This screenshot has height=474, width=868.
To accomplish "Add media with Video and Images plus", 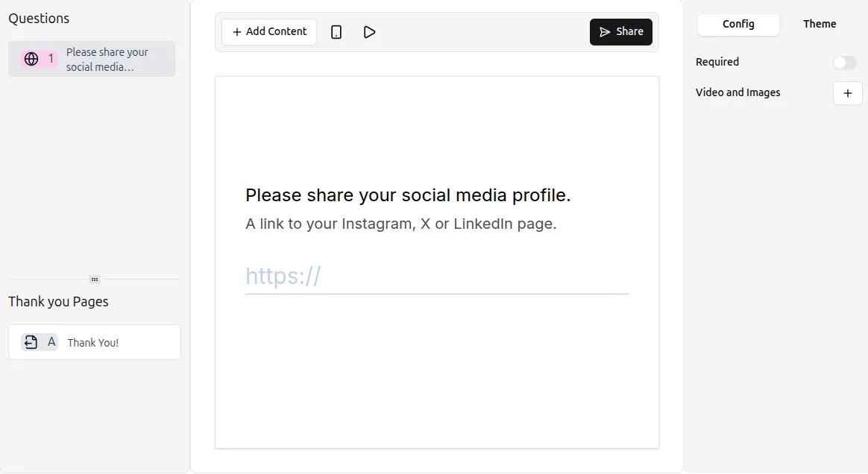I will coord(847,93).
